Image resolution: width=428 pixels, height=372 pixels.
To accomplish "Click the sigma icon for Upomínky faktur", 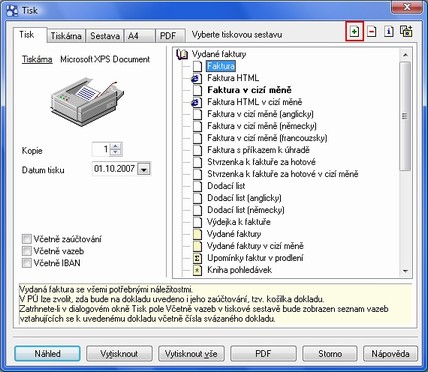I will pyautogui.click(x=197, y=258).
